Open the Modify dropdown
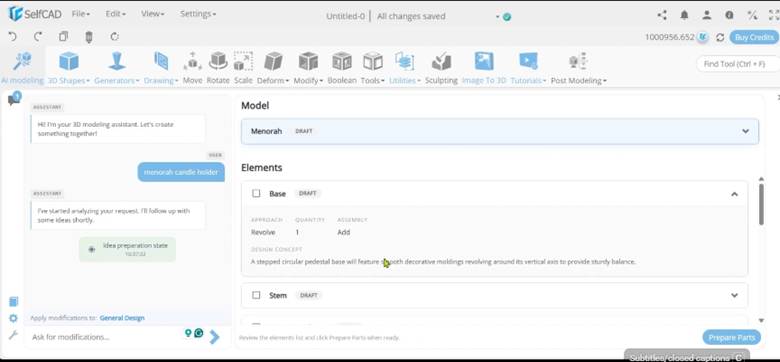This screenshot has width=780, height=362. click(308, 67)
